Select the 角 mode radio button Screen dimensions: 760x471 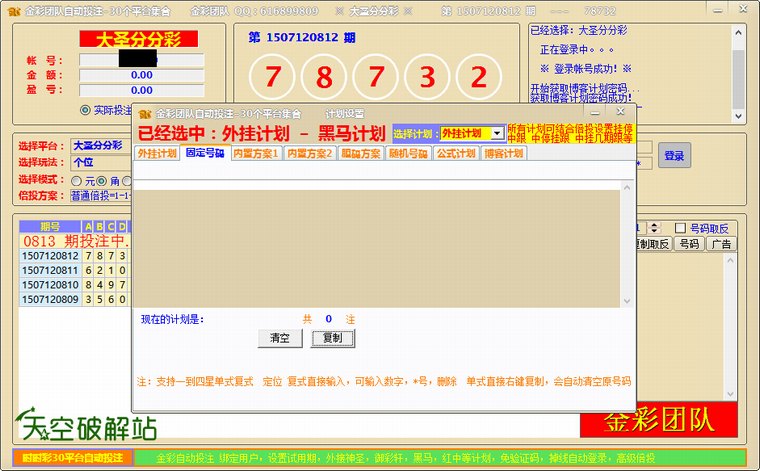101,181
